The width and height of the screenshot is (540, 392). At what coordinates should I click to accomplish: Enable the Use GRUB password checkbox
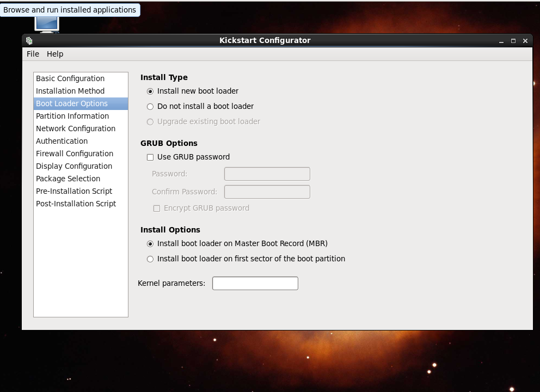pyautogui.click(x=150, y=157)
